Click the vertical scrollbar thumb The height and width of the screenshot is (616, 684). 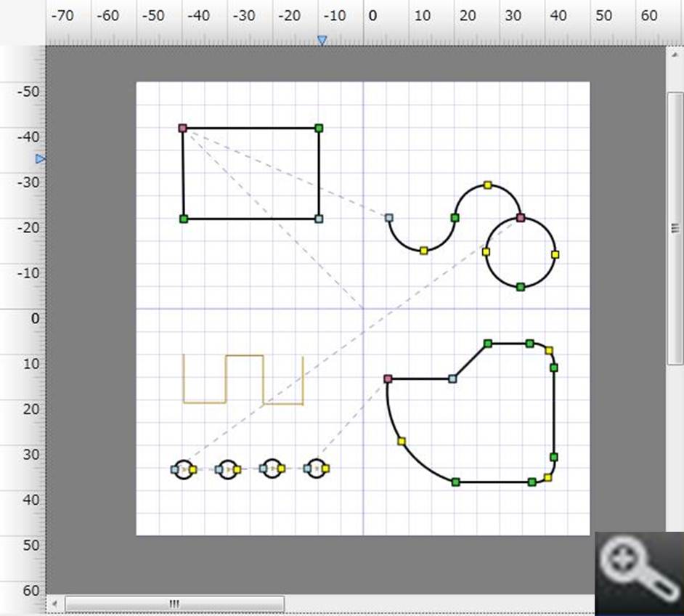pyautogui.click(x=675, y=228)
